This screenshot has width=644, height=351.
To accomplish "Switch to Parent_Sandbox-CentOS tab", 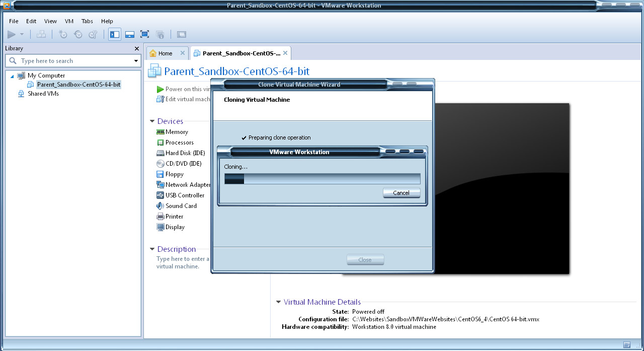I will click(x=242, y=53).
